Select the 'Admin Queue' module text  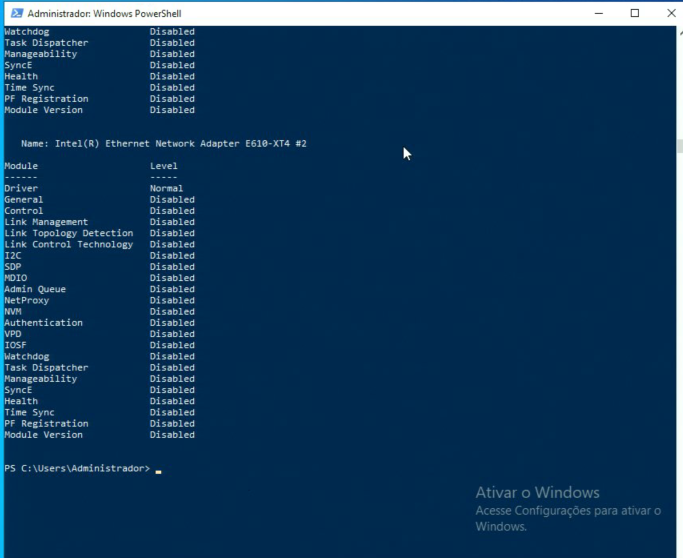(x=35, y=289)
